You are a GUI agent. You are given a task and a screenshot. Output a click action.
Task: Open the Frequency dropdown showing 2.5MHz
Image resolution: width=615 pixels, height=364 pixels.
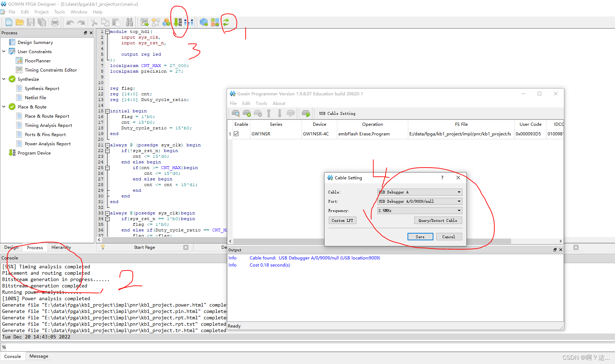coord(420,211)
